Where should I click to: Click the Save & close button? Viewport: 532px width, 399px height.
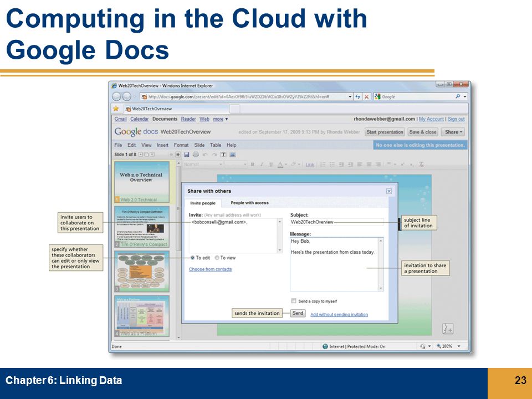[x=423, y=132]
